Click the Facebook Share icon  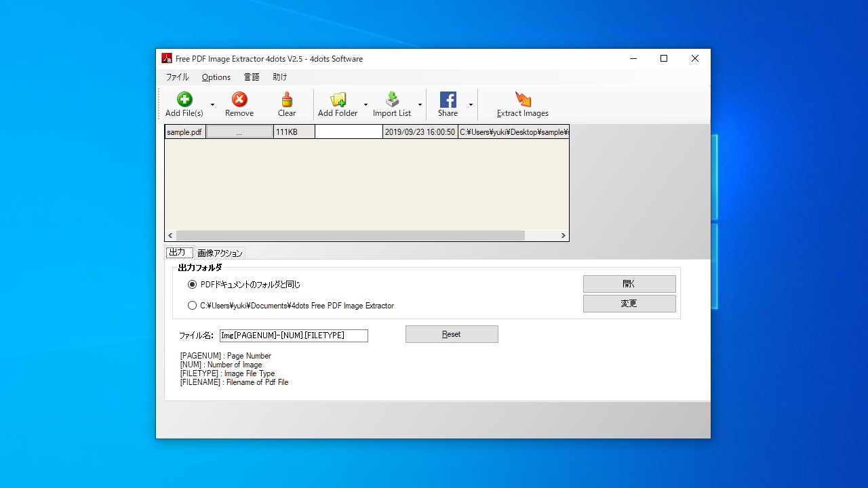coord(448,100)
